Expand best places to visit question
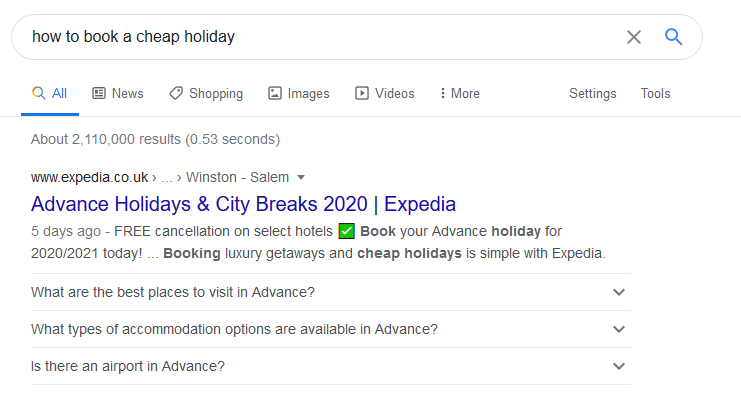Image resolution: width=741 pixels, height=409 pixels. click(619, 292)
